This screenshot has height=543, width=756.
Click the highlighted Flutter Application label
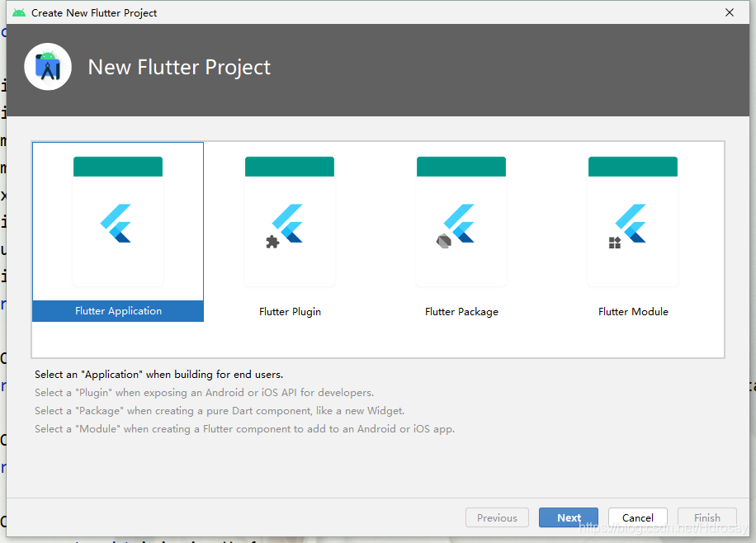118,311
